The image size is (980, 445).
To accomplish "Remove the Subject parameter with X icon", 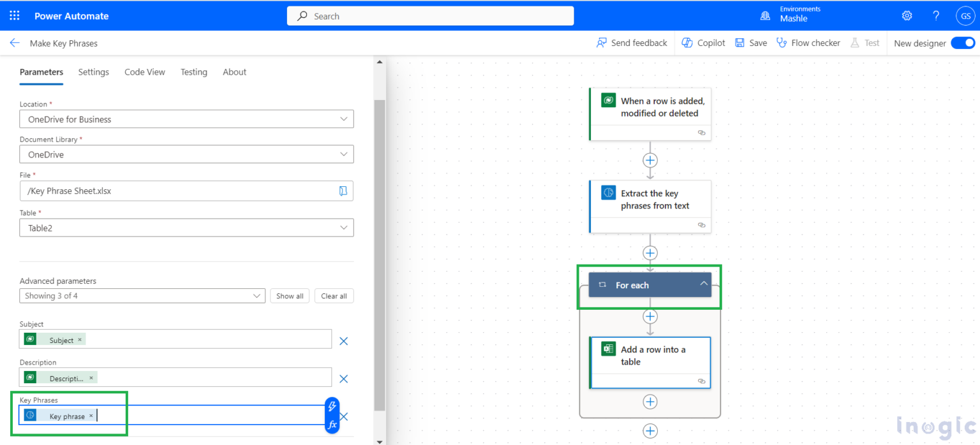I will [x=343, y=341].
